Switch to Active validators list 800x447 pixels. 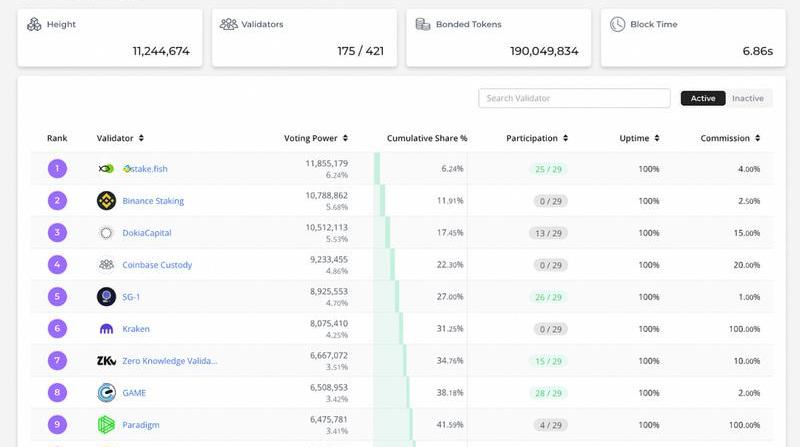[x=703, y=98]
